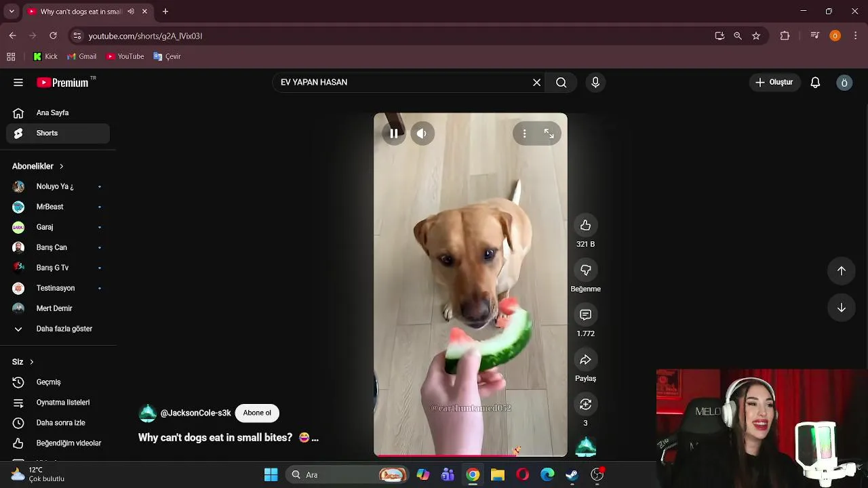The width and height of the screenshot is (868, 488).
Task: Subscribe with the Abone ol button
Action: pos(257,413)
